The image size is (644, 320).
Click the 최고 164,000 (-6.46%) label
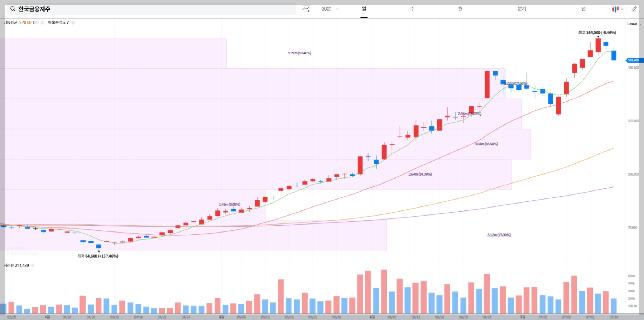597,33
